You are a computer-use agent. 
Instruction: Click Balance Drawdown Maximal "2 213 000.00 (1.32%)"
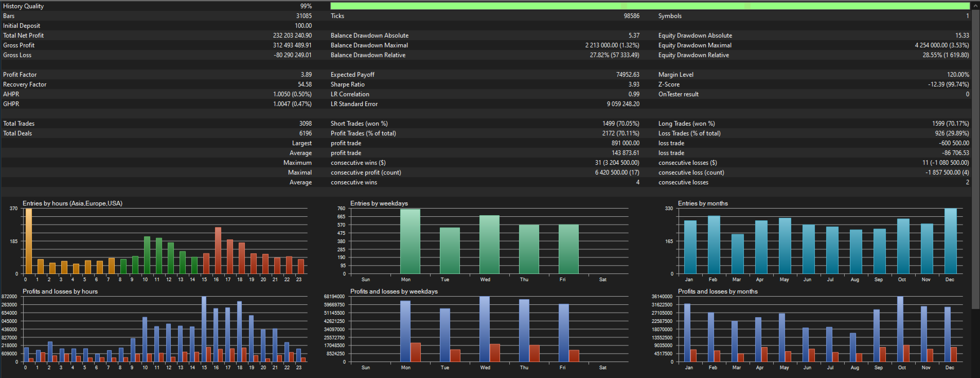612,45
